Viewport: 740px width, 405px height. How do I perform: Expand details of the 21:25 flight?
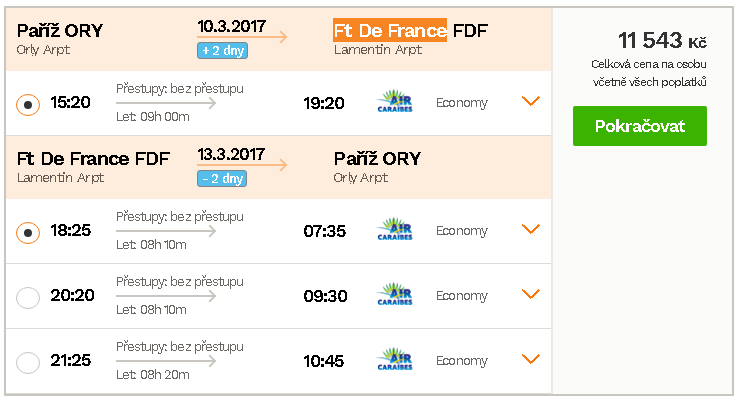[x=530, y=359]
